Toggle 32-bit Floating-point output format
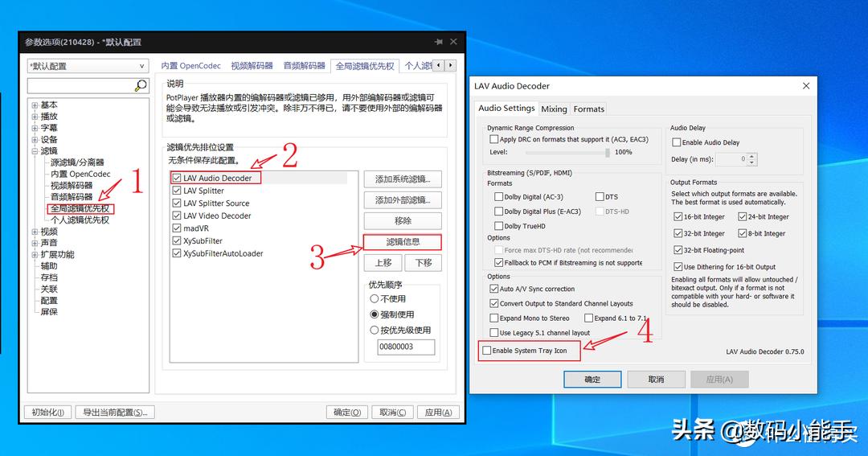868x456 pixels. click(x=678, y=250)
